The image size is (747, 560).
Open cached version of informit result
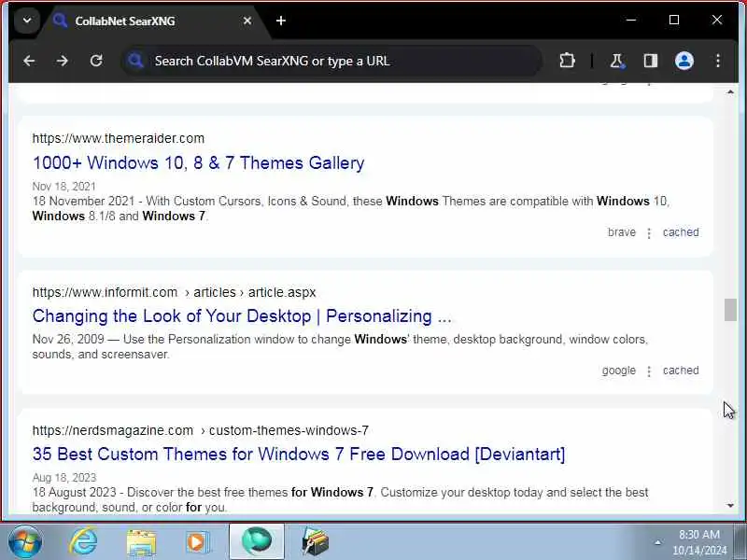coord(681,371)
